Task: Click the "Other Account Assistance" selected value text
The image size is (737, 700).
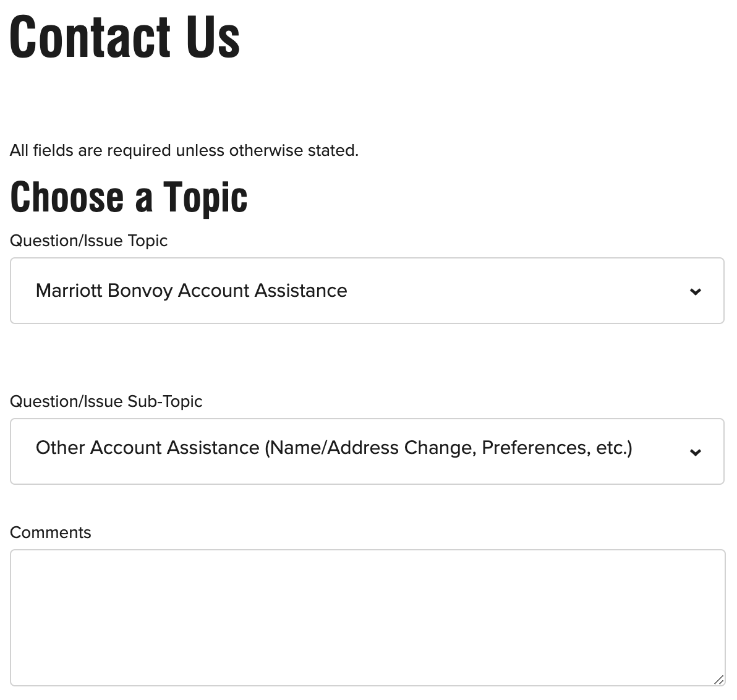Action: pyautogui.click(x=148, y=448)
